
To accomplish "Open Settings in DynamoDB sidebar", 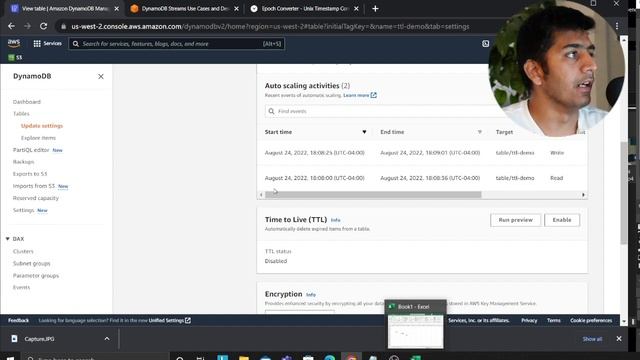I will coord(23,210).
